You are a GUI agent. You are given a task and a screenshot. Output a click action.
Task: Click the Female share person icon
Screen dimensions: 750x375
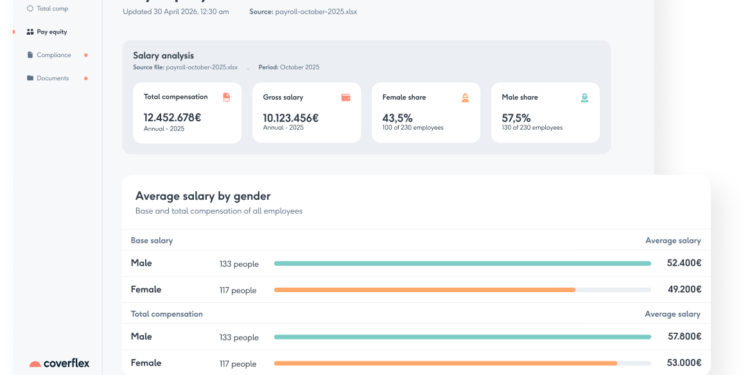click(465, 98)
